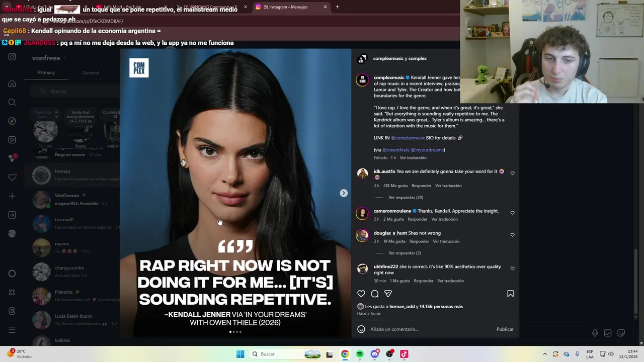Click Ver traducción under the caption
The image size is (644, 362).
pyautogui.click(x=413, y=158)
